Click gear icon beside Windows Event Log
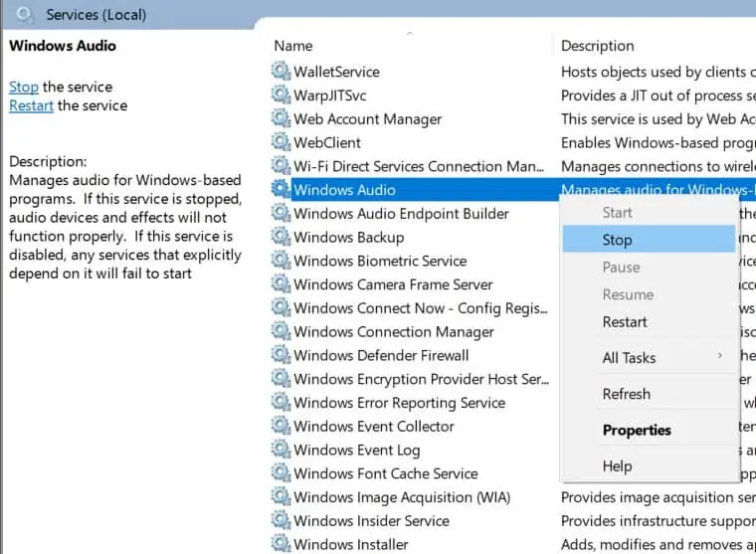 tap(281, 450)
